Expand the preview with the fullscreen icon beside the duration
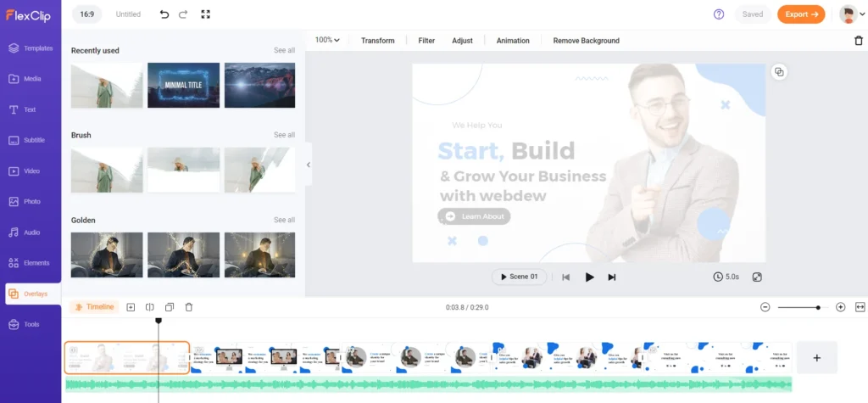868x403 pixels. (757, 277)
